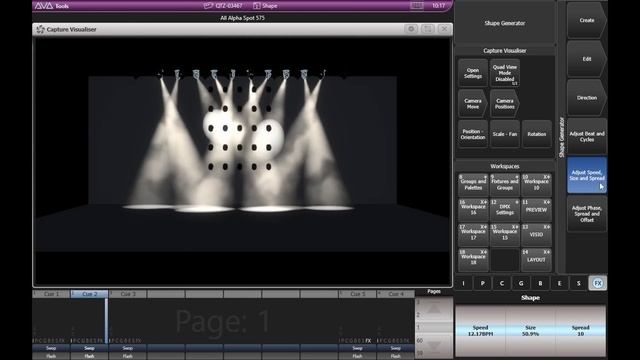Click Flash button under Cue 2
Viewport: 640px width, 360px height.
(x=89, y=356)
